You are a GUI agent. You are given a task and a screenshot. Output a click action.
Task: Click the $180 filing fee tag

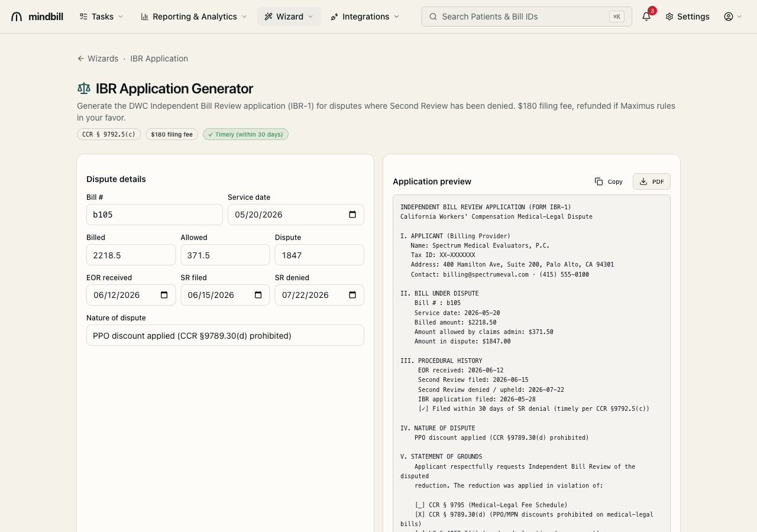pos(172,134)
